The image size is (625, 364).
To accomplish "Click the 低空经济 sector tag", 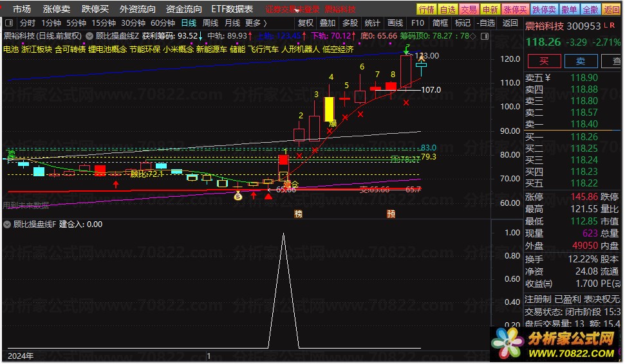I will (x=338, y=50).
